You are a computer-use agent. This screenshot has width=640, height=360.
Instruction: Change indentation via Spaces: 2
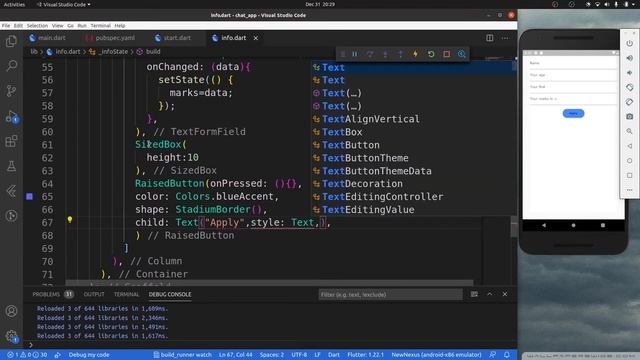[272, 355]
